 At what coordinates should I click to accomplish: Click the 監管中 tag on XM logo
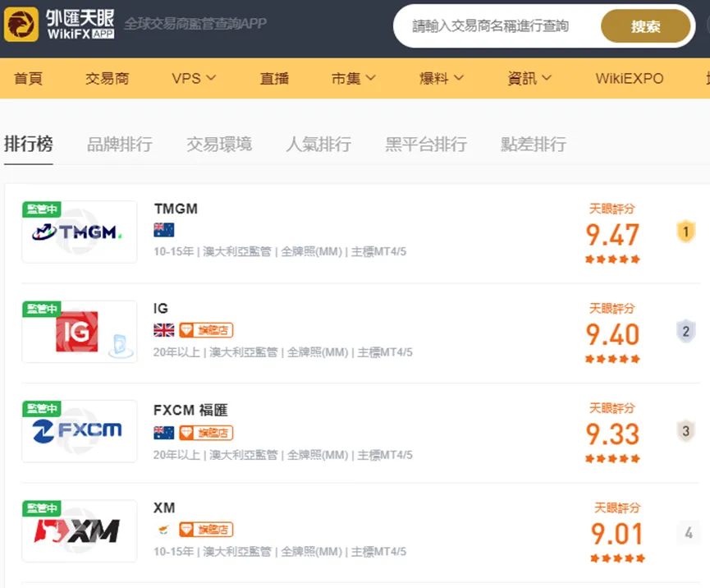tap(42, 508)
